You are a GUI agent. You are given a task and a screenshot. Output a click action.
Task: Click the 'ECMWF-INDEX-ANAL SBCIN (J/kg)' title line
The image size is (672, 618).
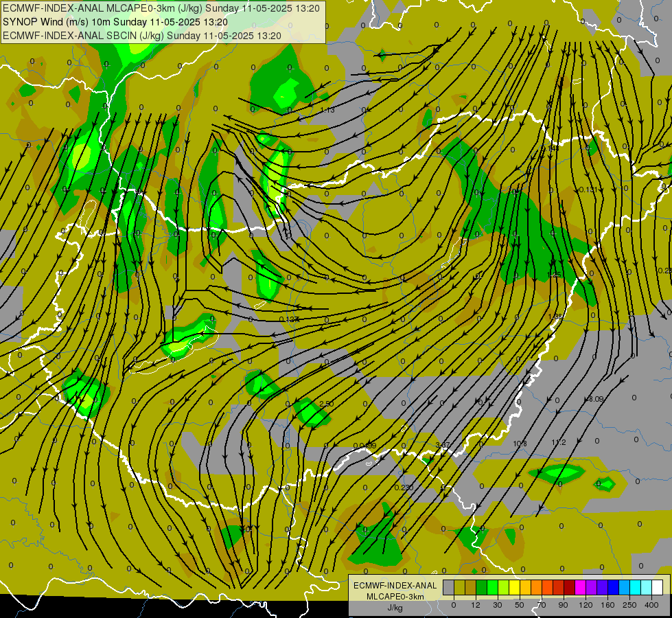(142, 36)
